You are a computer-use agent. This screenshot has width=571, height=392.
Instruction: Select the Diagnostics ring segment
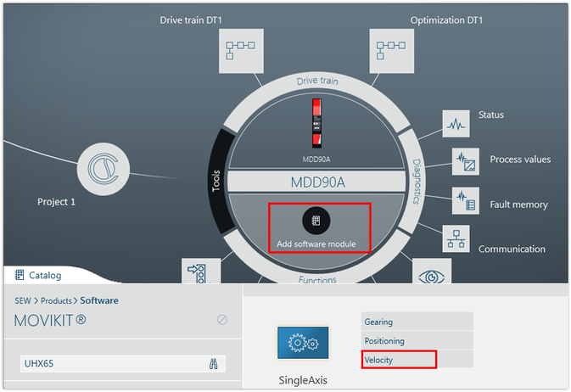(417, 182)
